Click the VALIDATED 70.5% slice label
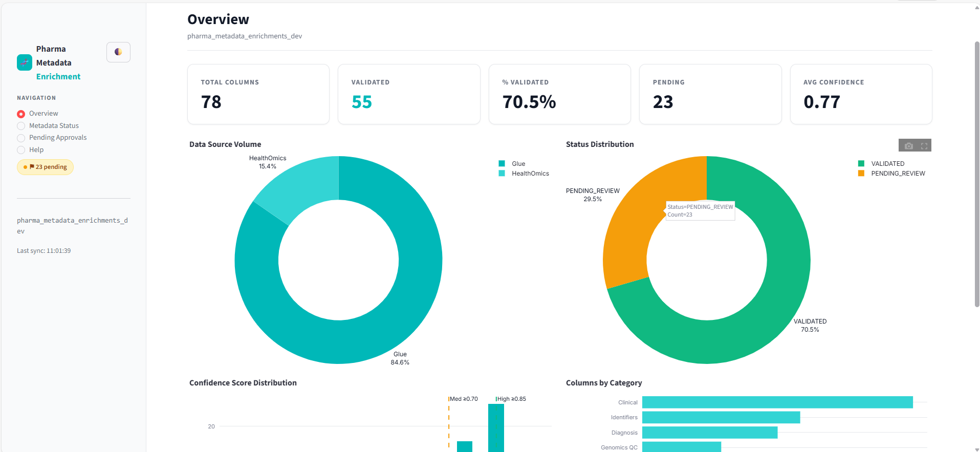This screenshot has width=980, height=452. coord(810,326)
